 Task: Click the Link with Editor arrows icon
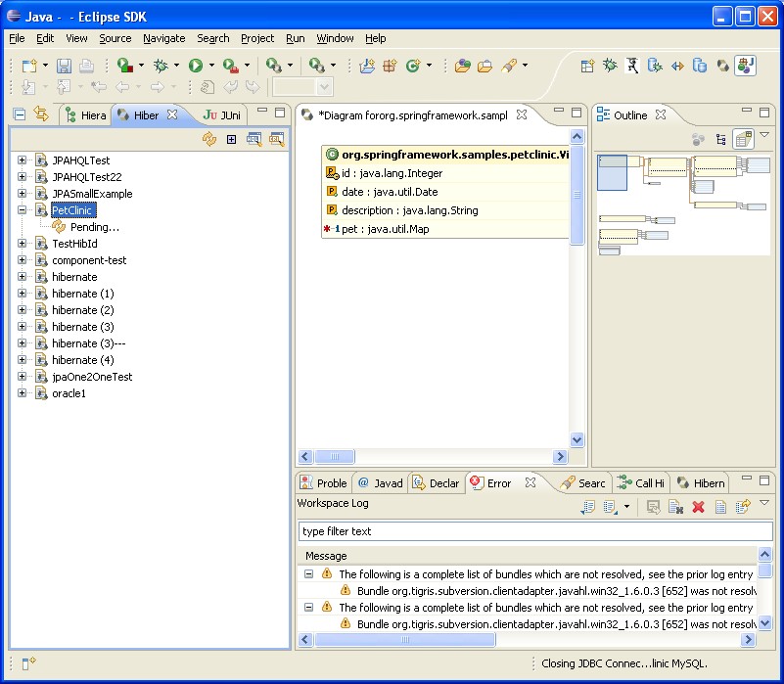click(40, 114)
